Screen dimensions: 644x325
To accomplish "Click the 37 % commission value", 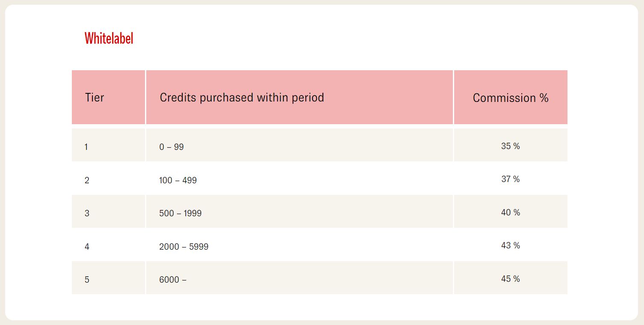I will 510,179.
